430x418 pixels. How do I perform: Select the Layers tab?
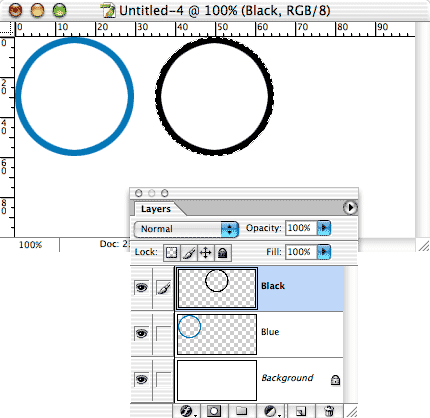[156, 209]
